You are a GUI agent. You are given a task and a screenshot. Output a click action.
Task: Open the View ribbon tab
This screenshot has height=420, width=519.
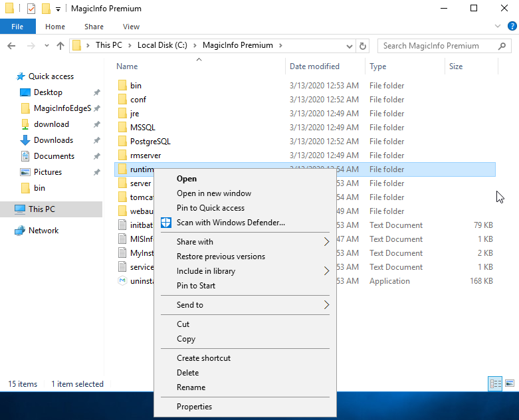[x=131, y=27]
